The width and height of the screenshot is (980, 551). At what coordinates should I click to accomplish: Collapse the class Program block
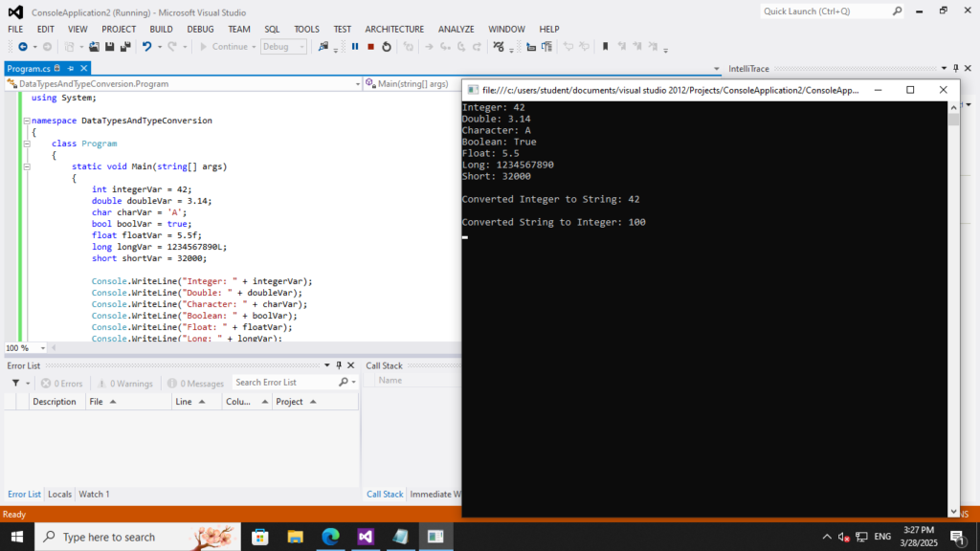(27, 143)
